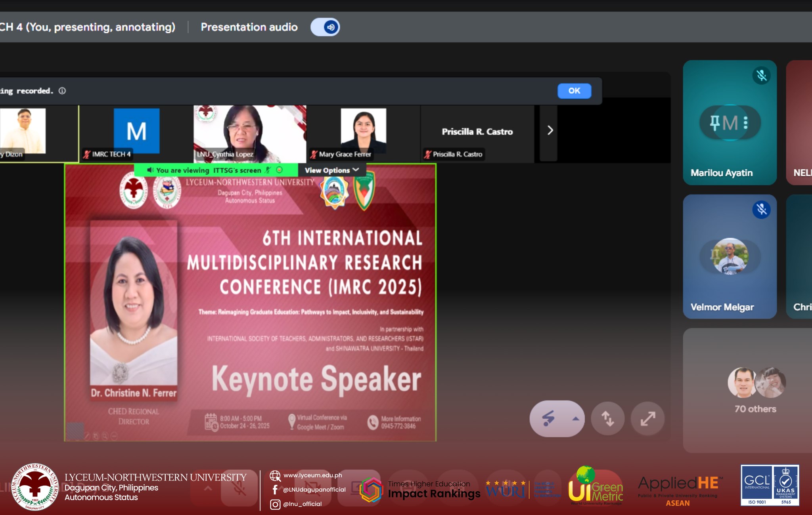Click the green shield icon in viewing bar
This screenshot has height=515, width=812.
click(280, 170)
